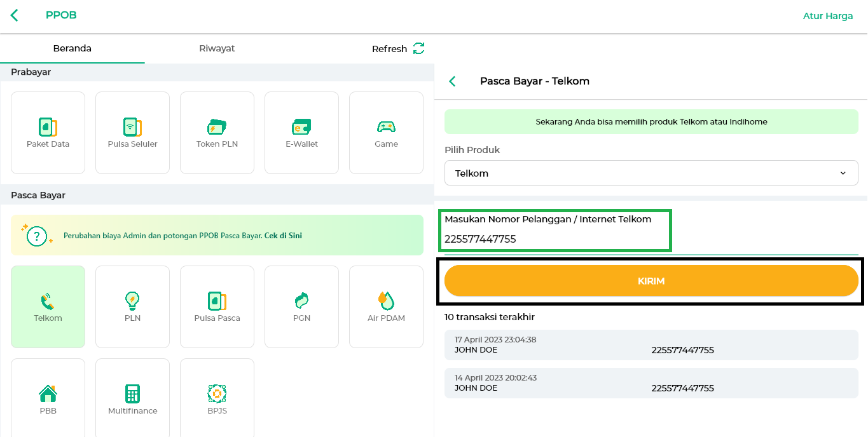The width and height of the screenshot is (868, 439).
Task: Click the Refresh label
Action: click(x=389, y=49)
